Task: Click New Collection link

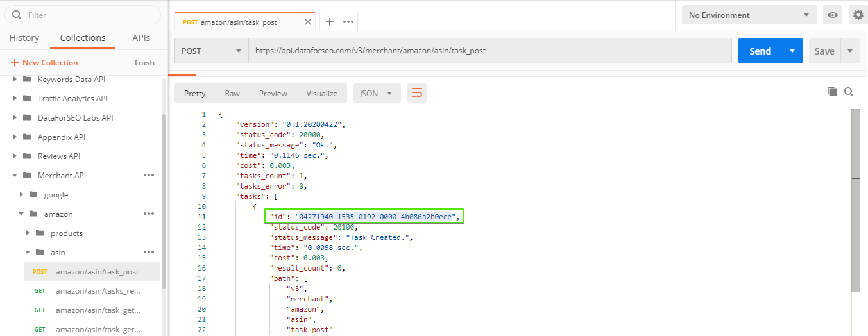Action: point(44,62)
